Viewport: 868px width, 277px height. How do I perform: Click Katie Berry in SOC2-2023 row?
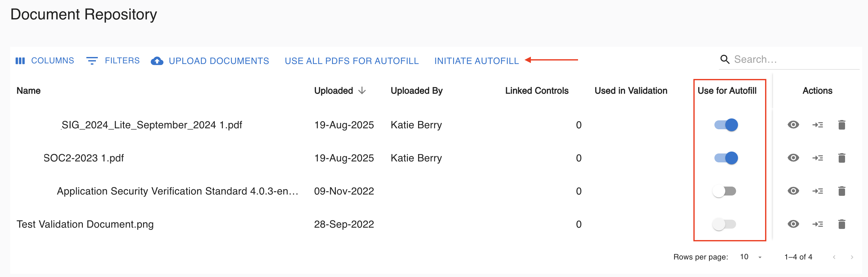coord(416,158)
